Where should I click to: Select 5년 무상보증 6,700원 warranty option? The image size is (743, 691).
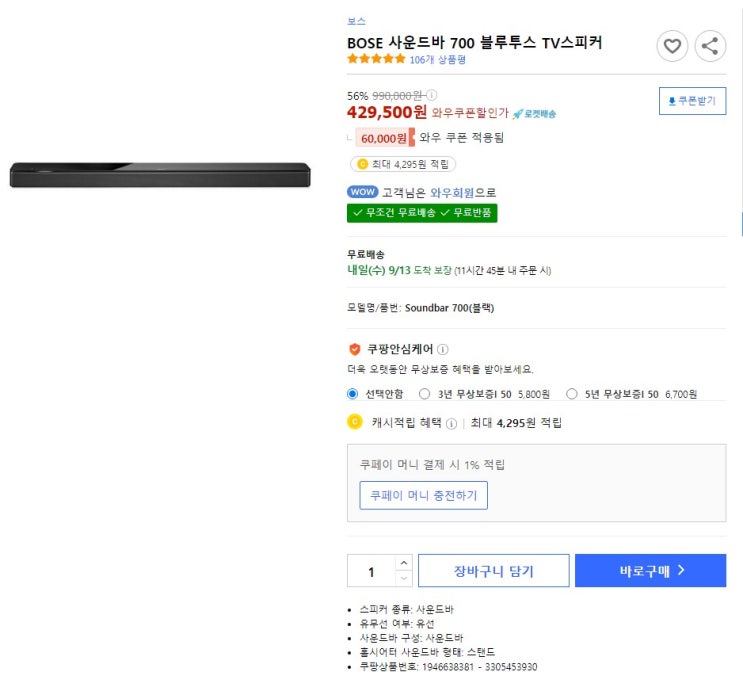coord(572,394)
